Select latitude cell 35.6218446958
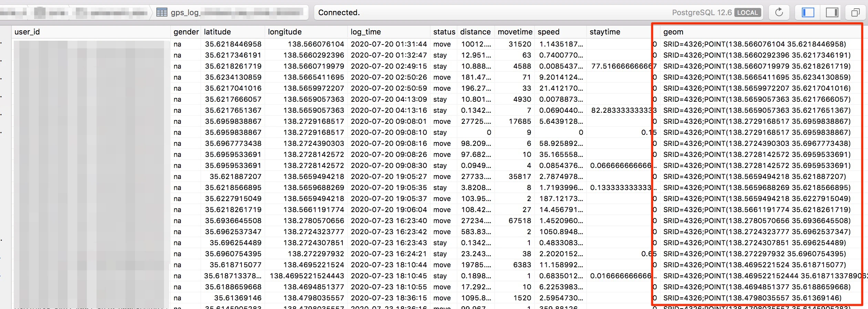The image size is (868, 309). click(x=233, y=44)
